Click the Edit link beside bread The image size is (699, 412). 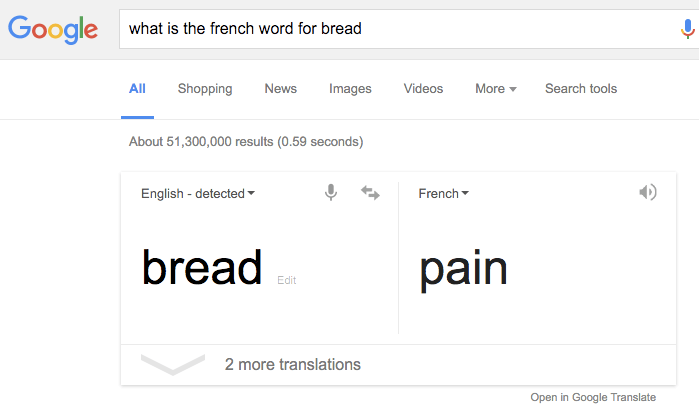pyautogui.click(x=287, y=281)
